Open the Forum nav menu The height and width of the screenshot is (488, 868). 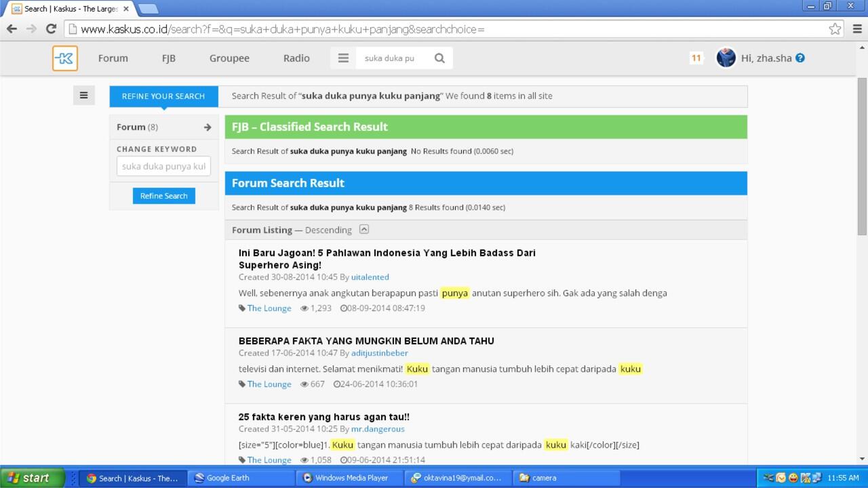(113, 58)
